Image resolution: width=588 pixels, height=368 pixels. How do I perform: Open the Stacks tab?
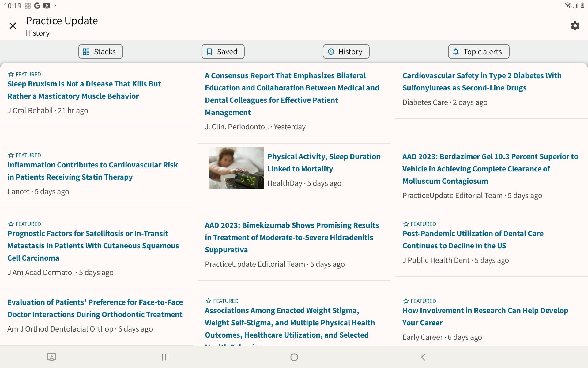point(100,52)
